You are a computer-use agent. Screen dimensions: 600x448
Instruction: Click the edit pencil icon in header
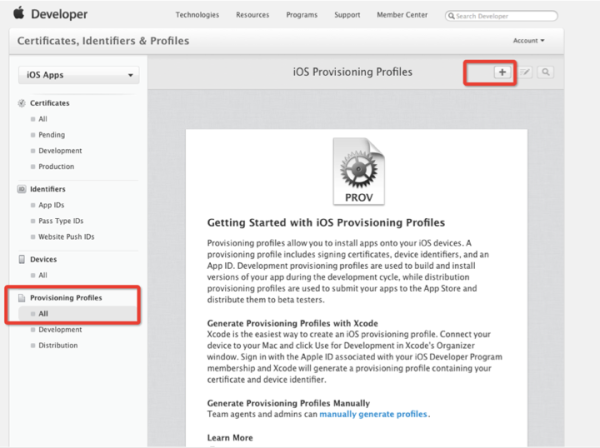pos(525,72)
